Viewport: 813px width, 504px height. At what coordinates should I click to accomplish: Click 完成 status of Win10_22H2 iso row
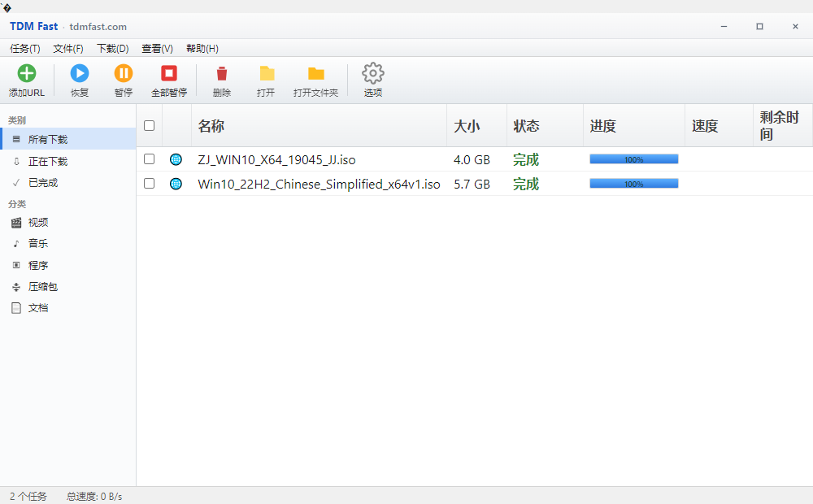point(526,184)
